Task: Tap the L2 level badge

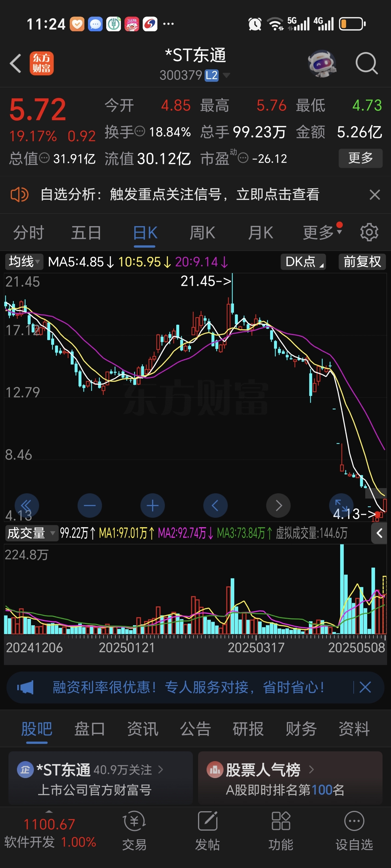Action: pos(212,75)
